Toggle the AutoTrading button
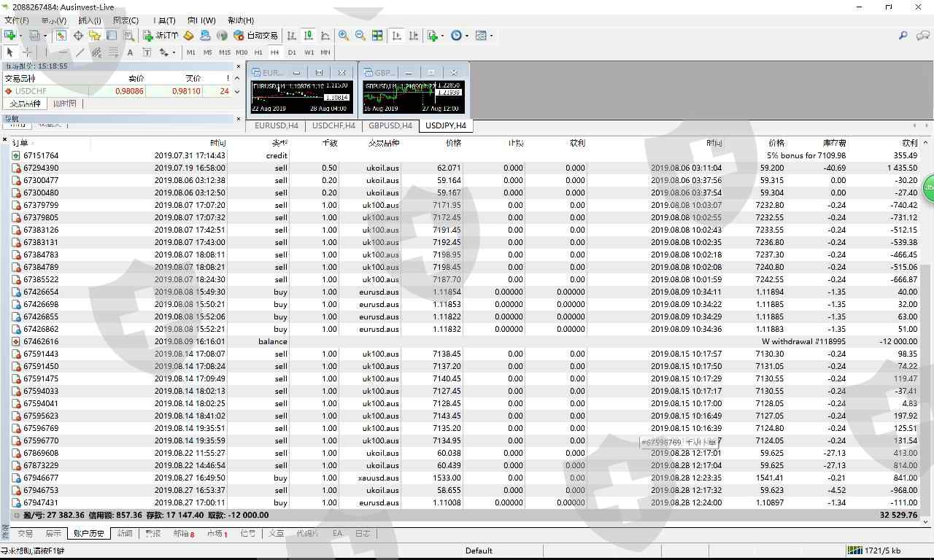 (x=255, y=35)
